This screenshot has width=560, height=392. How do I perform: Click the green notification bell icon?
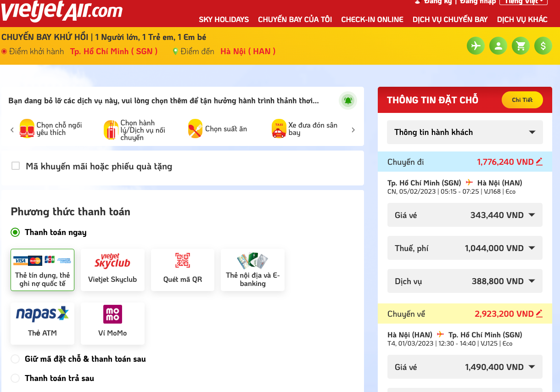click(348, 101)
